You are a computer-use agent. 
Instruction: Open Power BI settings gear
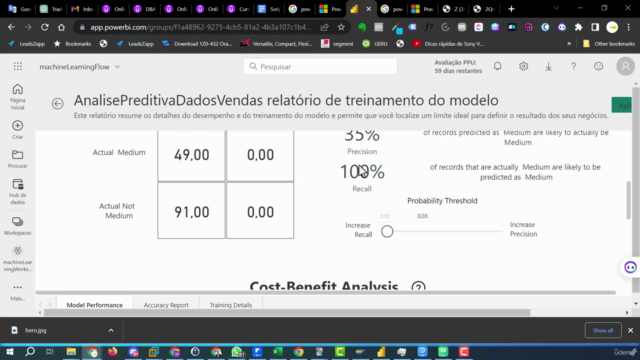[523, 66]
